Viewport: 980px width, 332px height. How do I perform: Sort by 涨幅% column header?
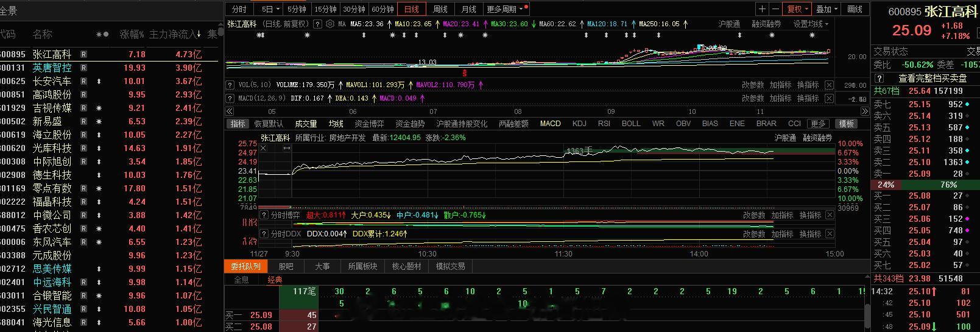point(132,34)
